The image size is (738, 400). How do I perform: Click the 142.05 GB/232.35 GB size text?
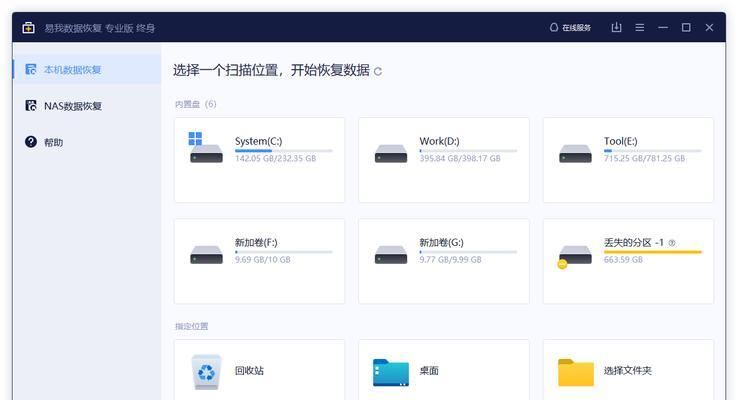275,159
